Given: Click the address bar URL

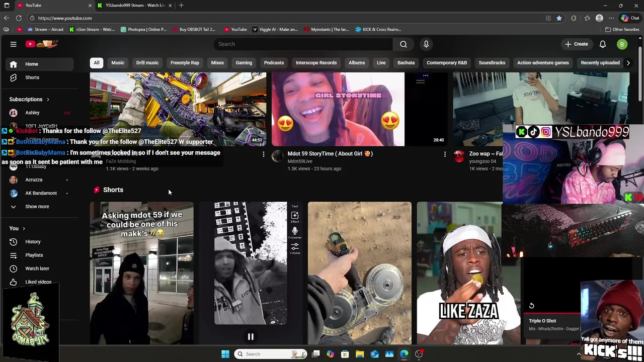Looking at the screenshot, I should point(65,18).
